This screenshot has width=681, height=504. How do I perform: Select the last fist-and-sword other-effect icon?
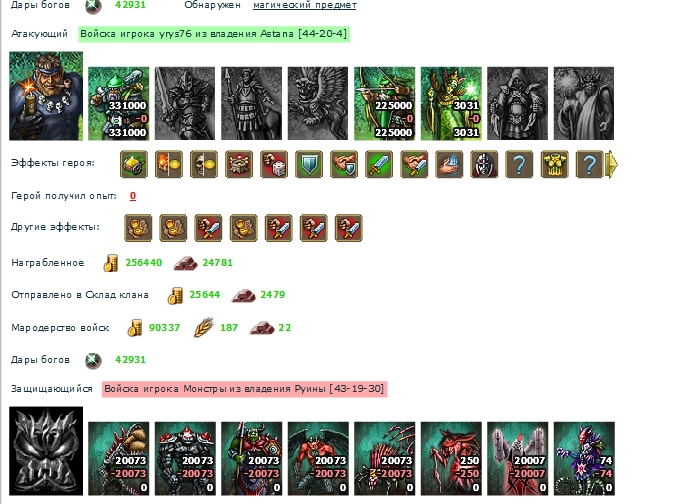[x=349, y=228]
